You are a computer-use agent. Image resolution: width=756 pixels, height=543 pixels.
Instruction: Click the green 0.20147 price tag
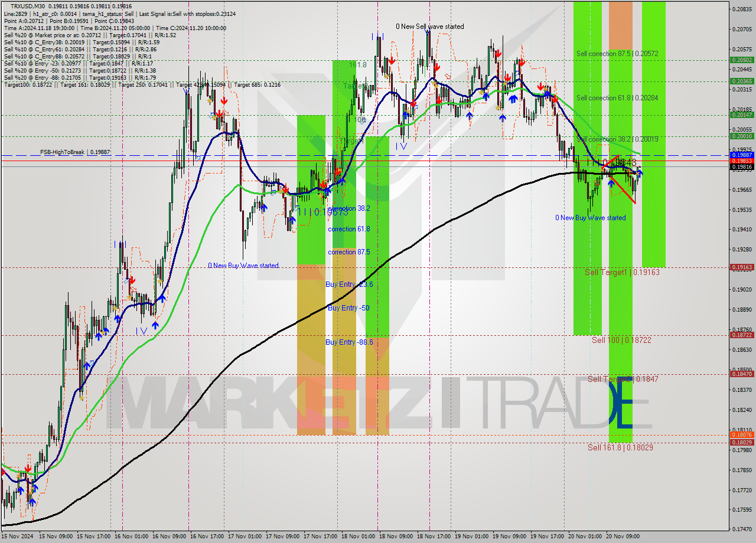point(742,115)
